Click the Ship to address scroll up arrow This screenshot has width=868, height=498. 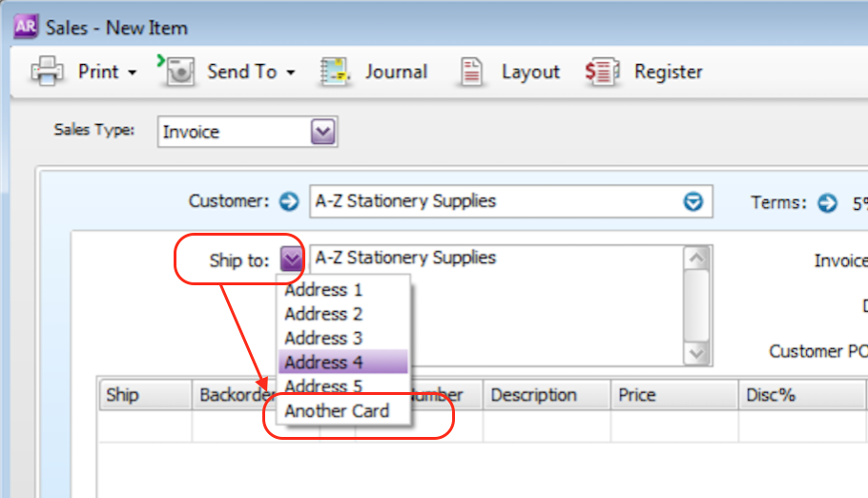point(696,259)
